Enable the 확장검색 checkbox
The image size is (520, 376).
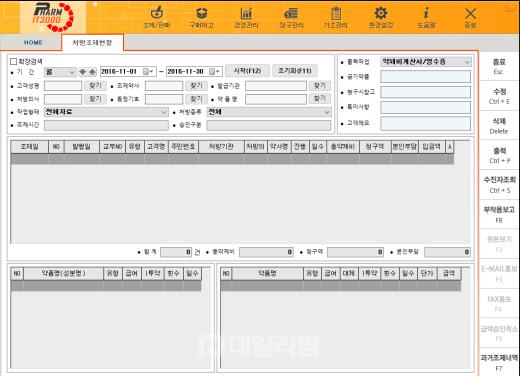[14, 61]
